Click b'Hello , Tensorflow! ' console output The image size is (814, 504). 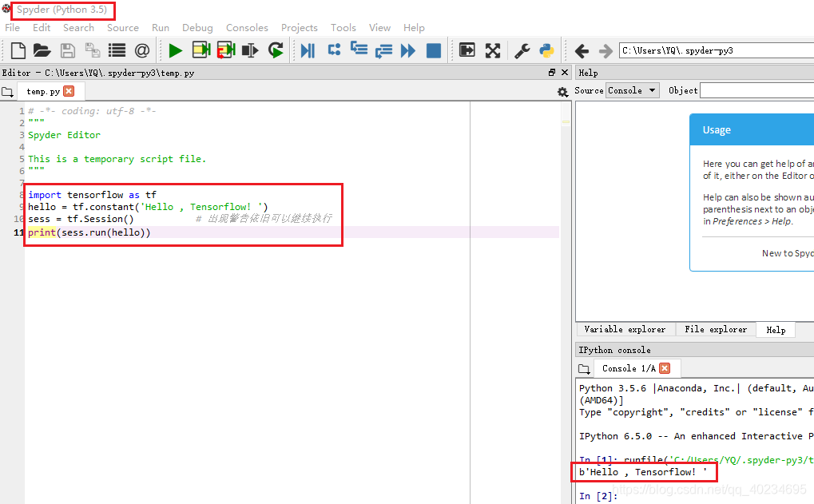643,472
